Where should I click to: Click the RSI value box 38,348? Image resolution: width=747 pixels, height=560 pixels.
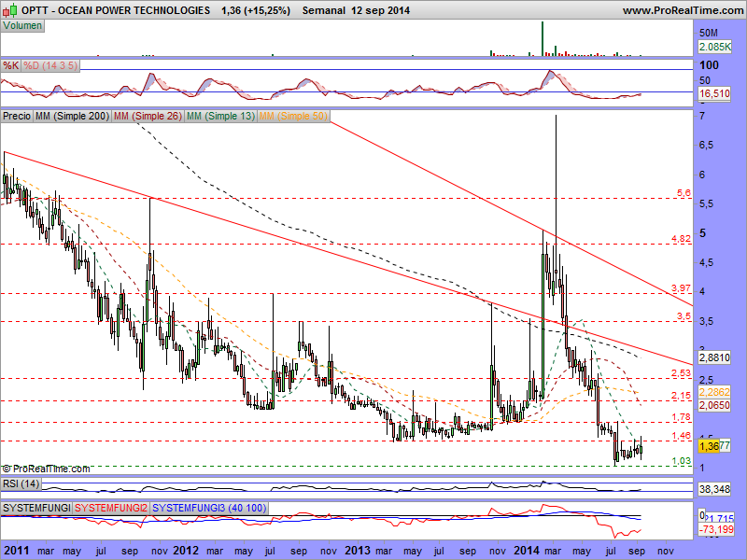(x=714, y=489)
